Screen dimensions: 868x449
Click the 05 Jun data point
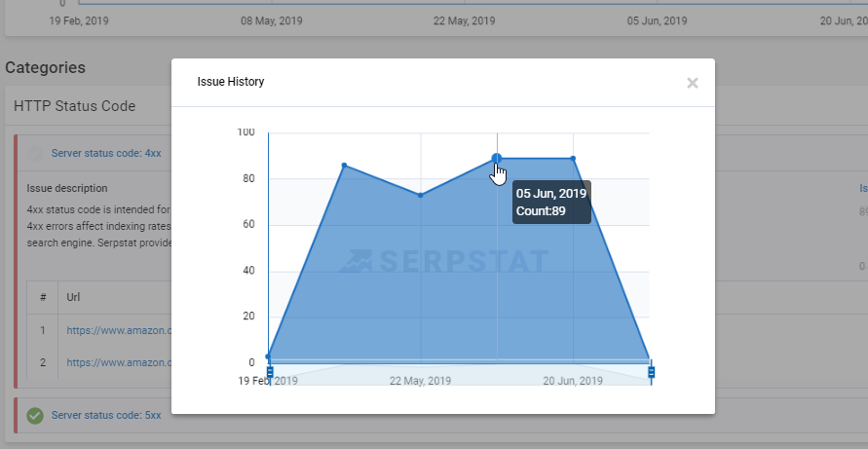pos(497,159)
